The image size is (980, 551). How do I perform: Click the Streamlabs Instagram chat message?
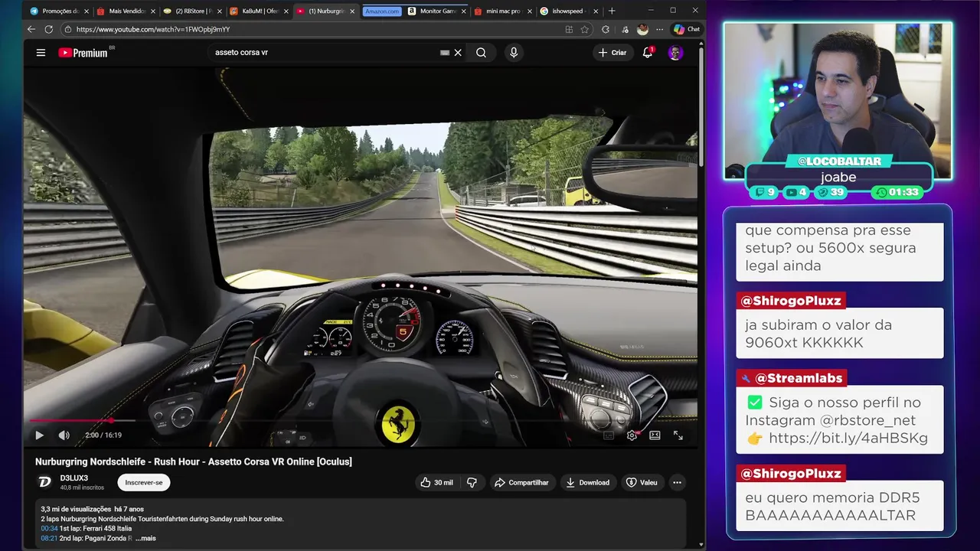click(840, 420)
